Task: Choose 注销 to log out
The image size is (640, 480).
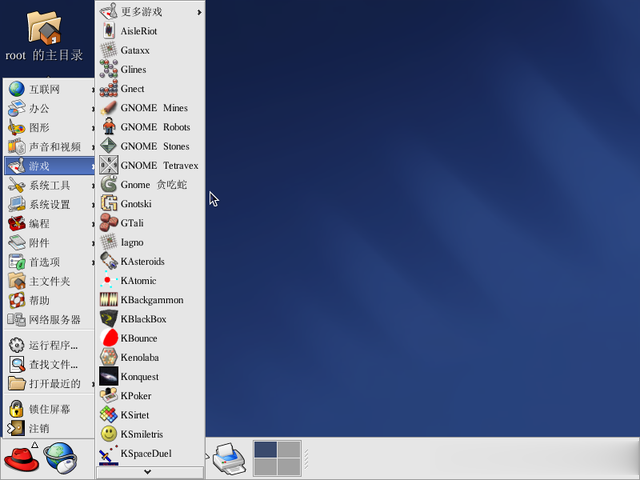Action: 50,428
